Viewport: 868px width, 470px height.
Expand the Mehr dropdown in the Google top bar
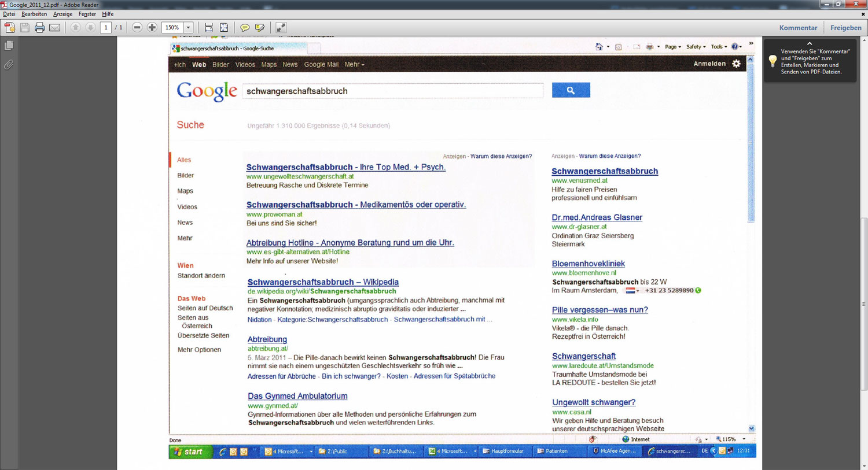(x=354, y=65)
